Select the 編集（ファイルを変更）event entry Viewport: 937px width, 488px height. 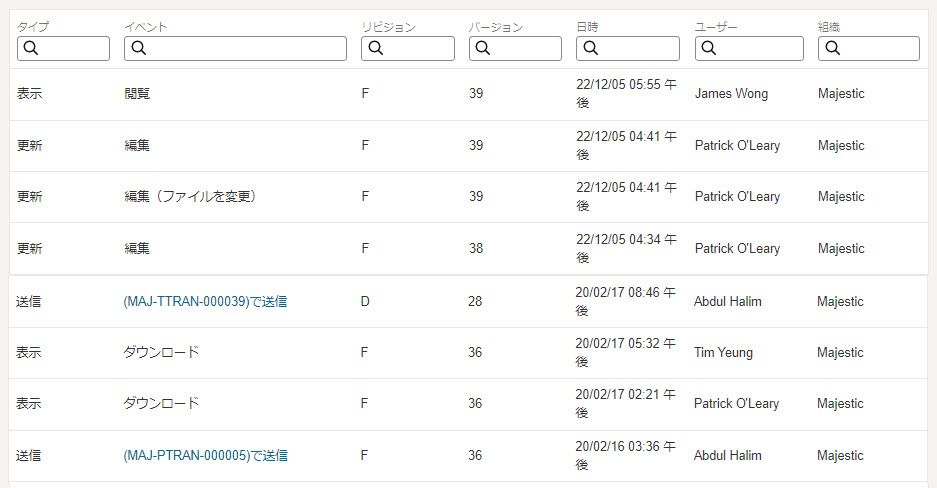click(190, 197)
